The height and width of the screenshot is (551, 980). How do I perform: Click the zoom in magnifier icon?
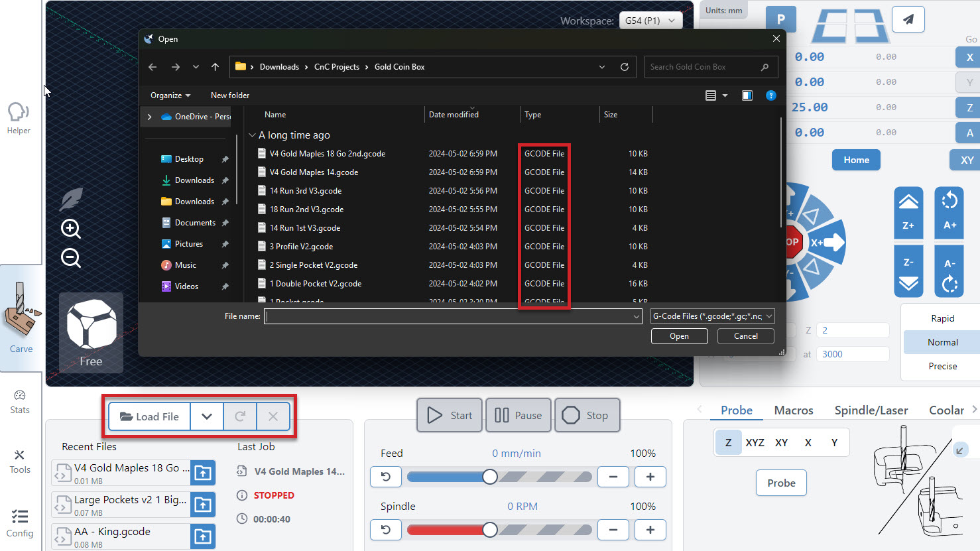point(71,229)
